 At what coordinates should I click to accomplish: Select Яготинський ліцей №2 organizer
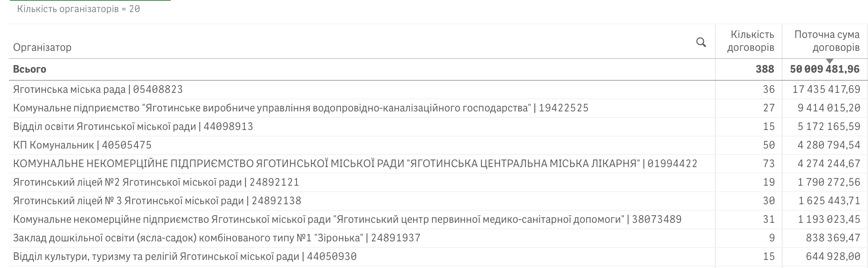[x=156, y=182]
